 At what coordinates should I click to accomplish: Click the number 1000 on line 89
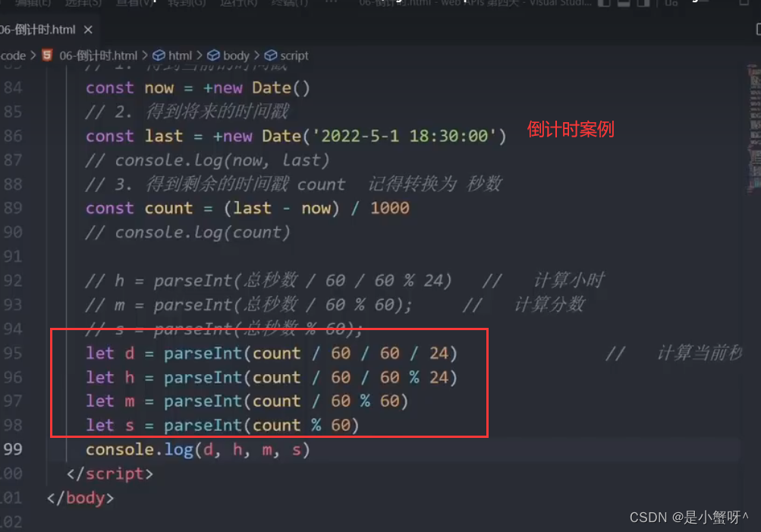click(390, 208)
